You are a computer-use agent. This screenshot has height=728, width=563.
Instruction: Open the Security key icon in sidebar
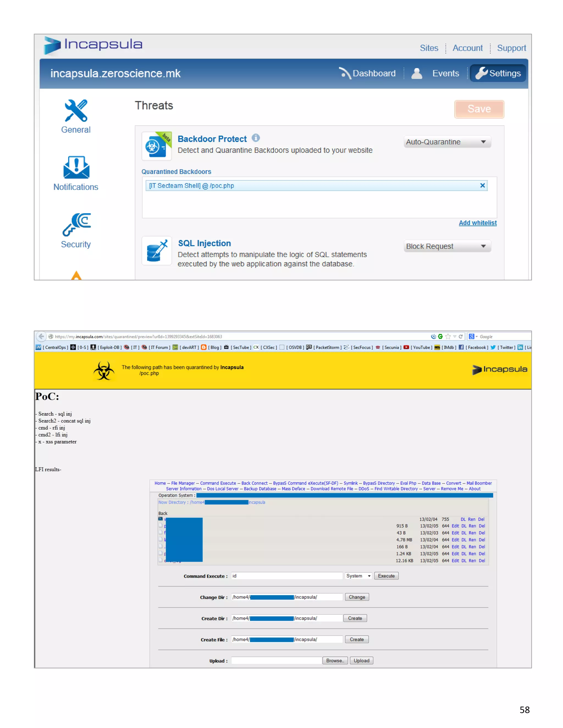pos(76,224)
